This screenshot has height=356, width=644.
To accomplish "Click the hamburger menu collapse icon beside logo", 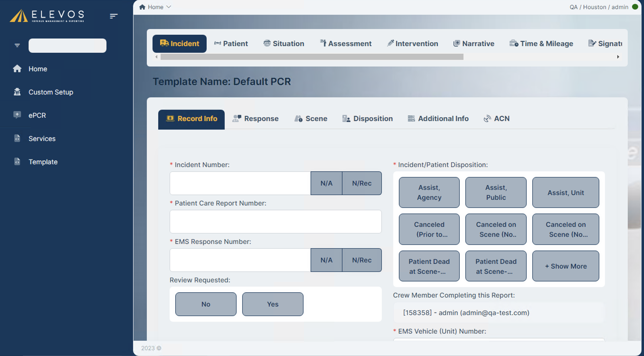I will 114,16.
